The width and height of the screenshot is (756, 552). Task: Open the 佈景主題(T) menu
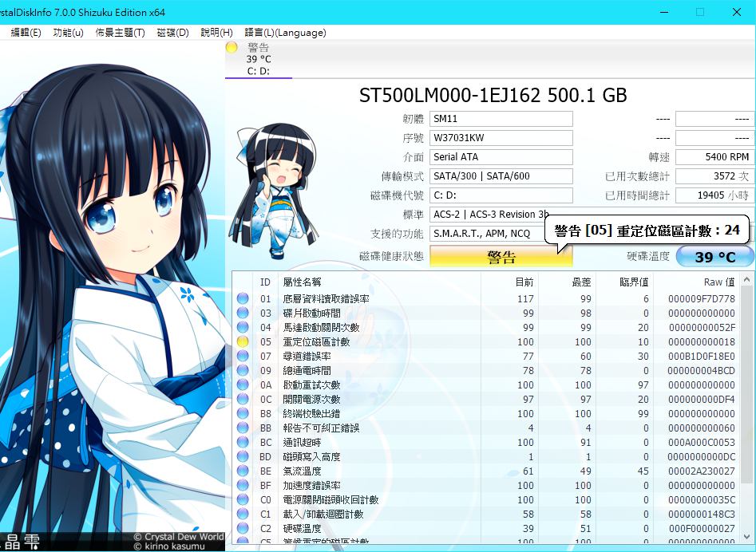coord(120,32)
